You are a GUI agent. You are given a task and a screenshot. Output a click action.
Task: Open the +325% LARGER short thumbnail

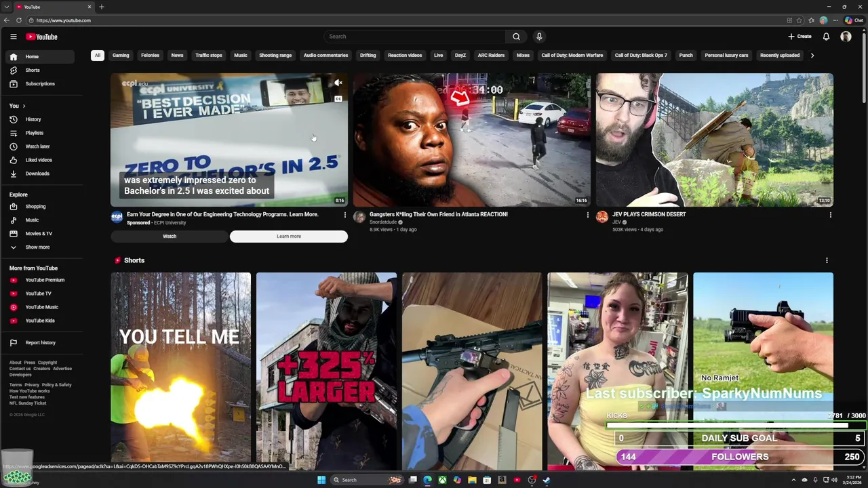click(x=326, y=371)
